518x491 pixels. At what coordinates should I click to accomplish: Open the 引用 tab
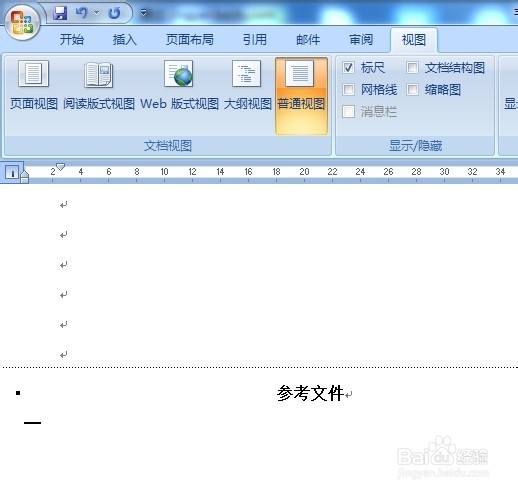pyautogui.click(x=255, y=40)
